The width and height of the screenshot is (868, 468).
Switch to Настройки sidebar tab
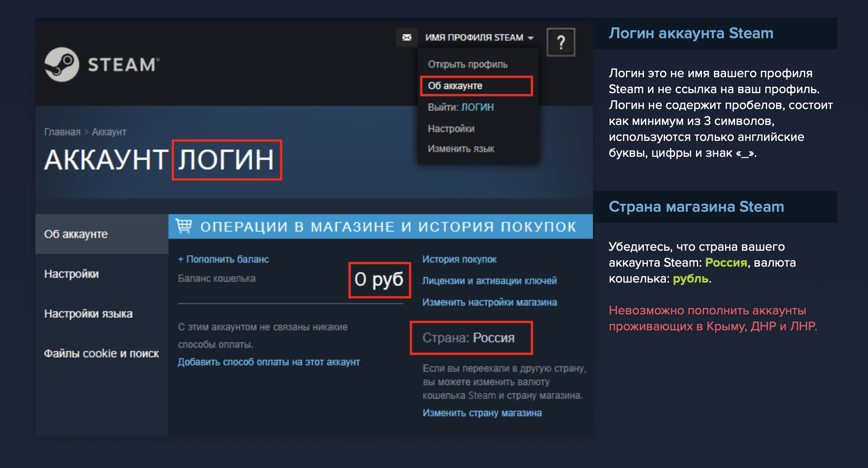tap(102, 274)
